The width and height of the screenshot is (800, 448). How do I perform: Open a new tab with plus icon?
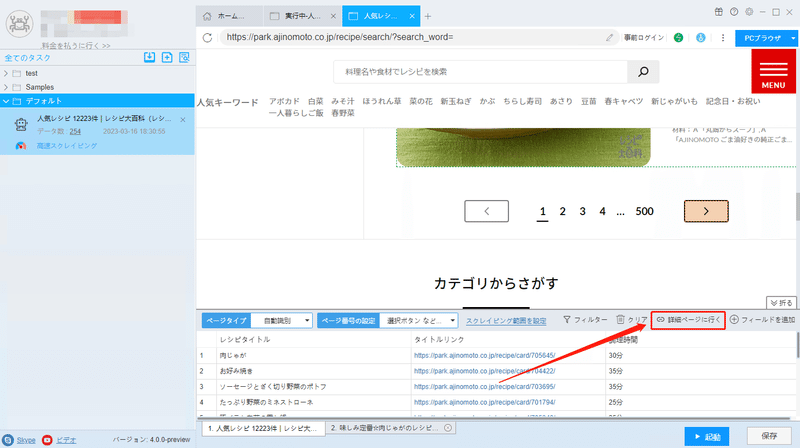pyautogui.click(x=428, y=16)
